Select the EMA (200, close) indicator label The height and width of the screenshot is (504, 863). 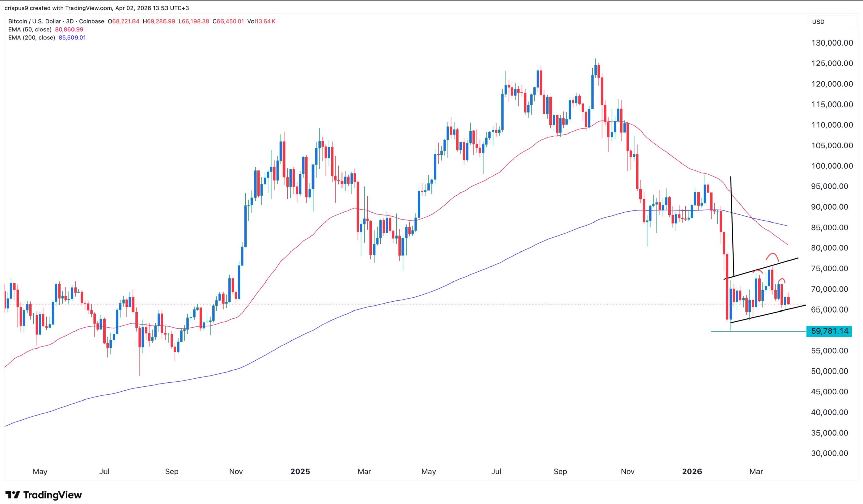31,38
